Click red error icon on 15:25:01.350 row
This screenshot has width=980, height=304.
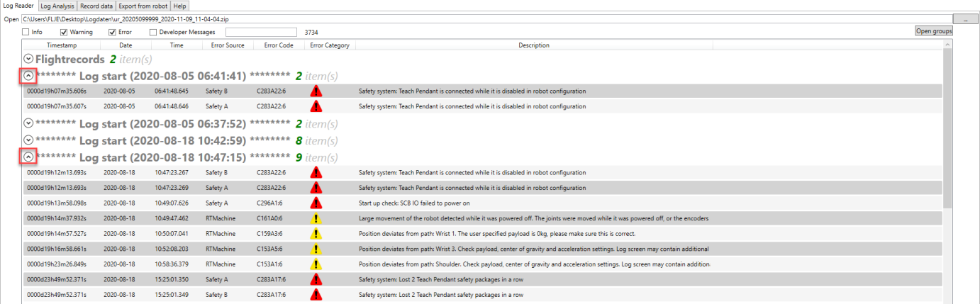pyautogui.click(x=316, y=279)
